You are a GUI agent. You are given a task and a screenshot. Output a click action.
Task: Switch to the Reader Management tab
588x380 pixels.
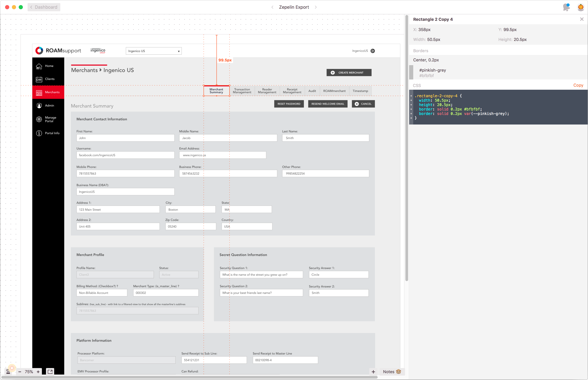pos(267,91)
